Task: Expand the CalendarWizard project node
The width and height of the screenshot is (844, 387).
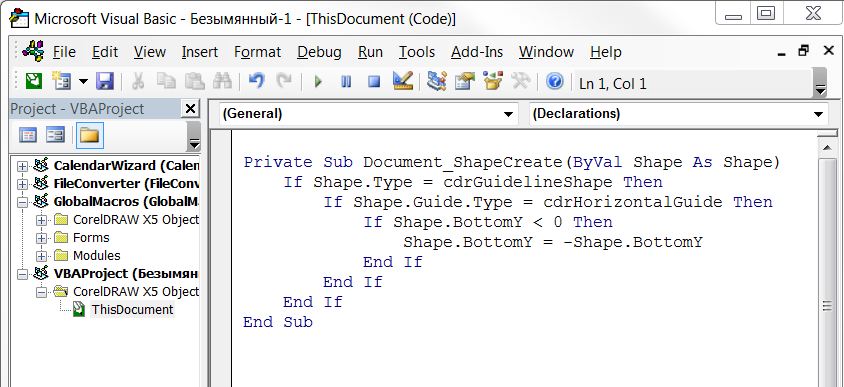Action: [x=22, y=166]
